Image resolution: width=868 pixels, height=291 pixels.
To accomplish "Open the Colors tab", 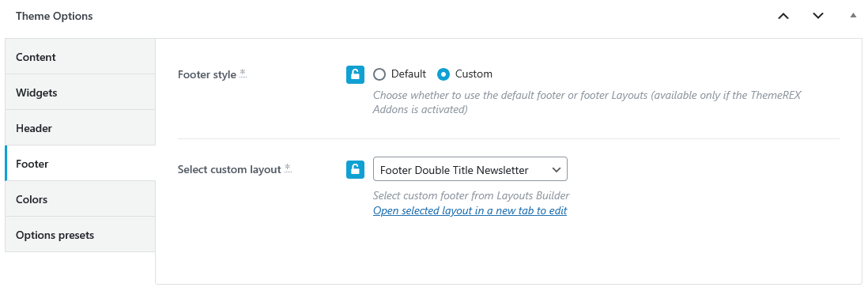I will point(81,199).
